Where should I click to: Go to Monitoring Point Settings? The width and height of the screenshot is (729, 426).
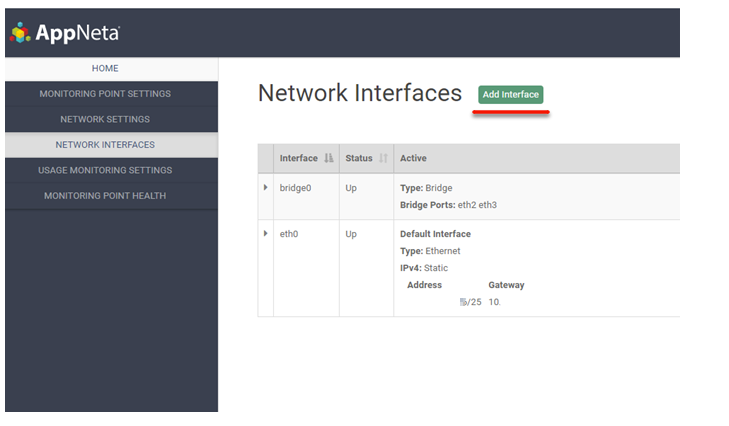click(105, 94)
